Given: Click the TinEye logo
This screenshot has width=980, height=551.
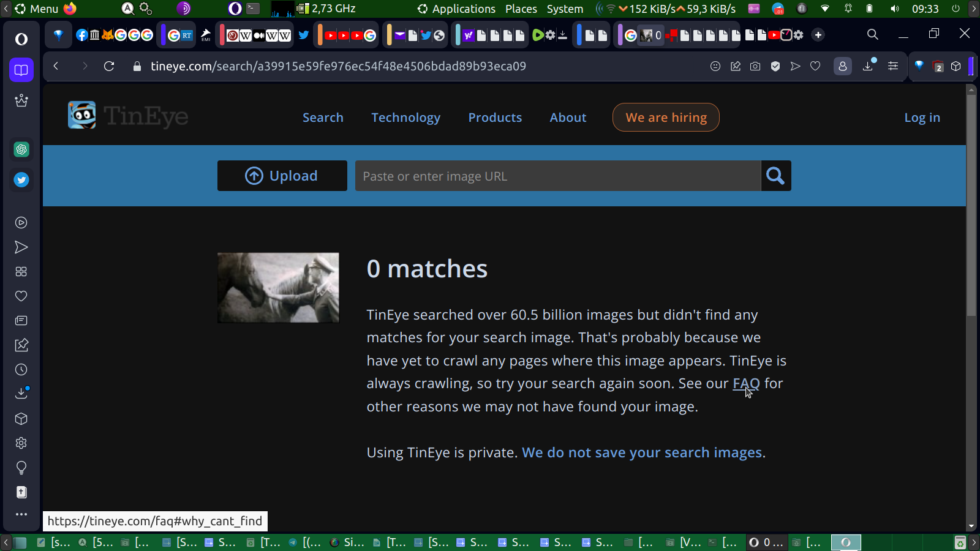Looking at the screenshot, I should pos(128,115).
